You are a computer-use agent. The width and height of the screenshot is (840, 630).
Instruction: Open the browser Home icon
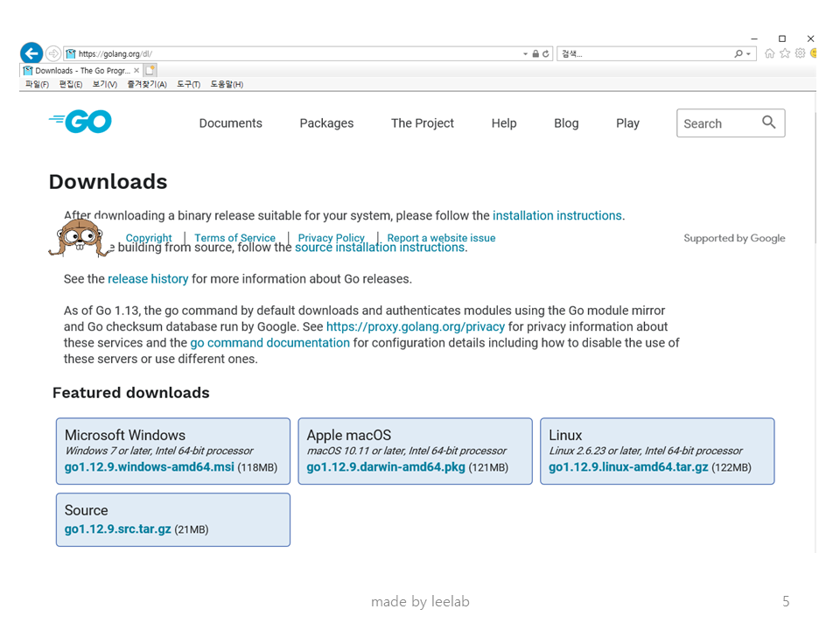(x=770, y=53)
